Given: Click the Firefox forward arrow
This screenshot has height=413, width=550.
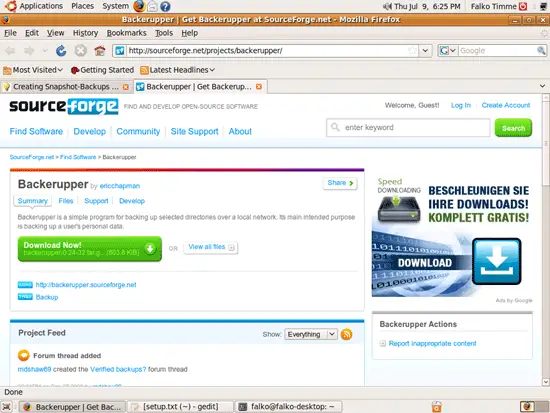Looking at the screenshot, I should (x=29, y=51).
